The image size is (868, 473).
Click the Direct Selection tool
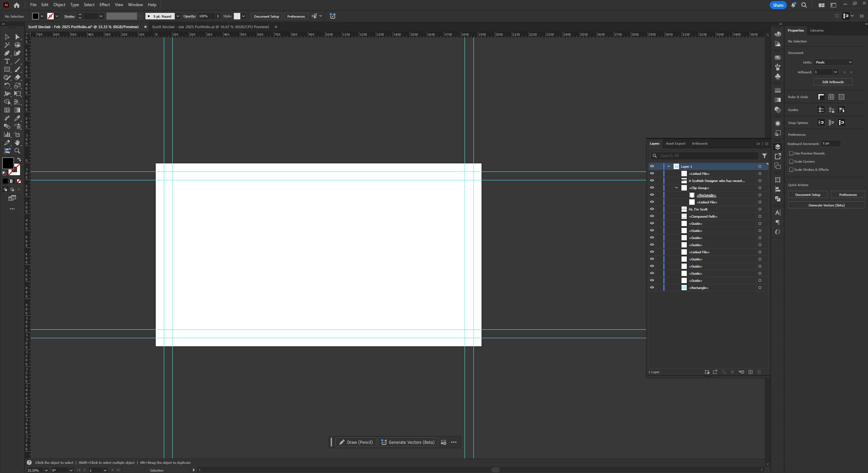pyautogui.click(x=17, y=37)
